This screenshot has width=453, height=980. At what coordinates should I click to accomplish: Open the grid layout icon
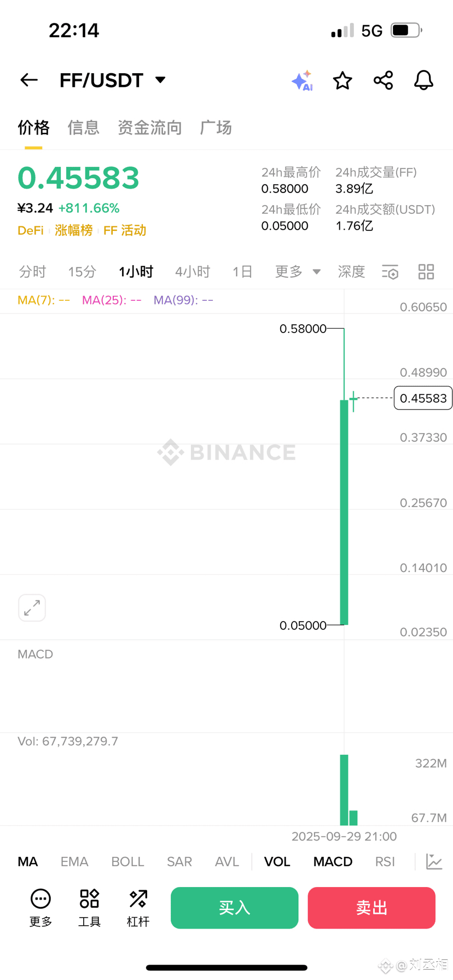426,272
